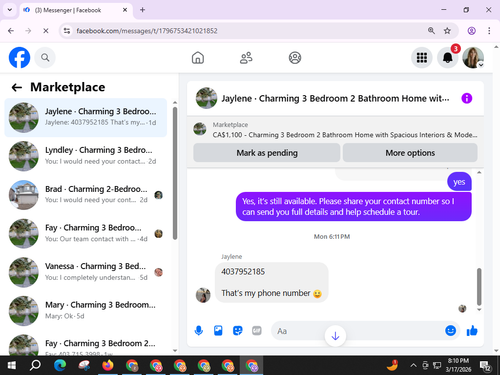Viewport: 500px width, 375px height.
Task: Stop page loading with X button
Action: 46,31
